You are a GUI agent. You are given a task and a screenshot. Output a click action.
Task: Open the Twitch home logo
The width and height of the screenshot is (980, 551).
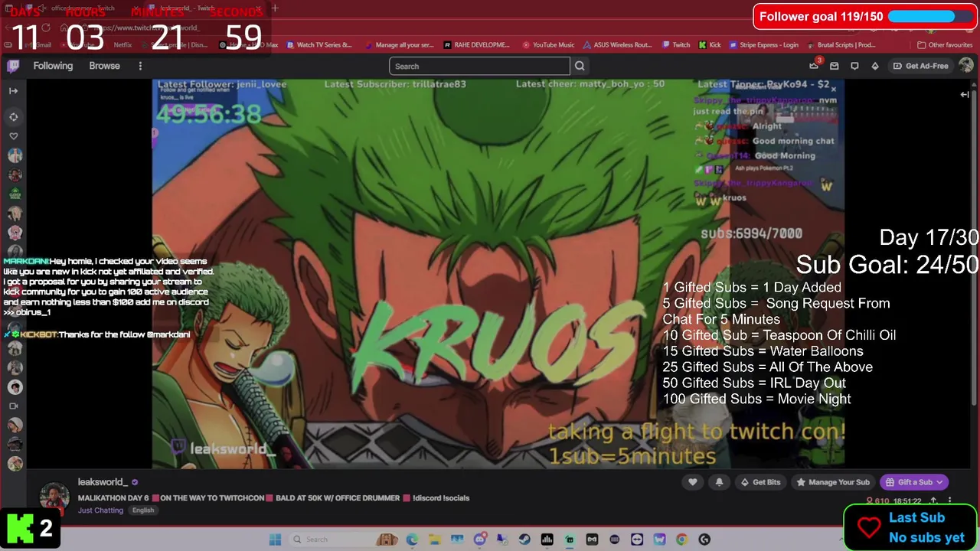click(13, 66)
